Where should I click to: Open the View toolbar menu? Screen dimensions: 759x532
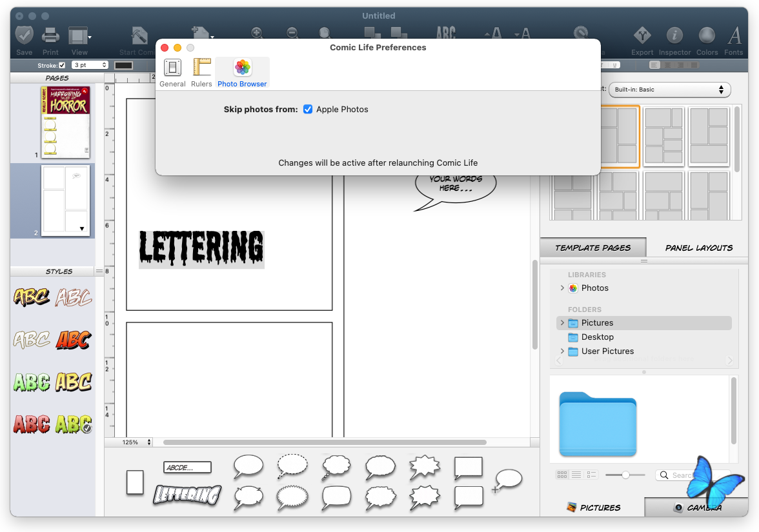80,36
